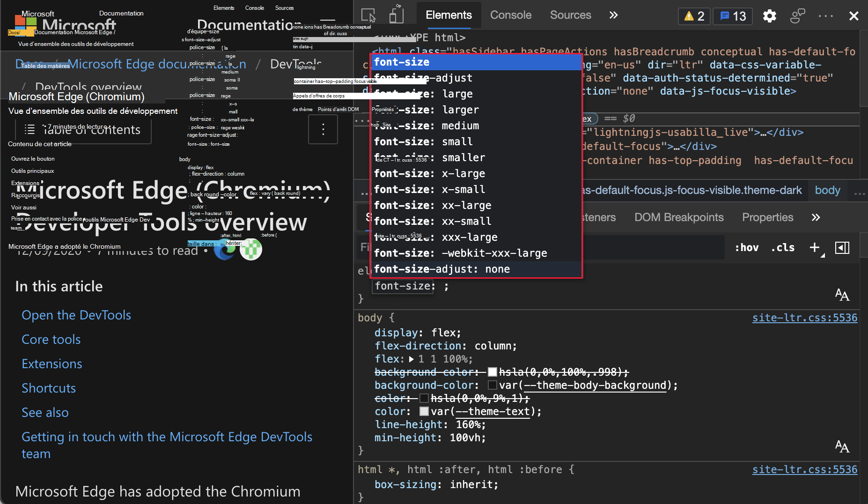Pick font-size: medium suggestion
Image resolution: width=868 pixels, height=504 pixels.
coord(477,126)
